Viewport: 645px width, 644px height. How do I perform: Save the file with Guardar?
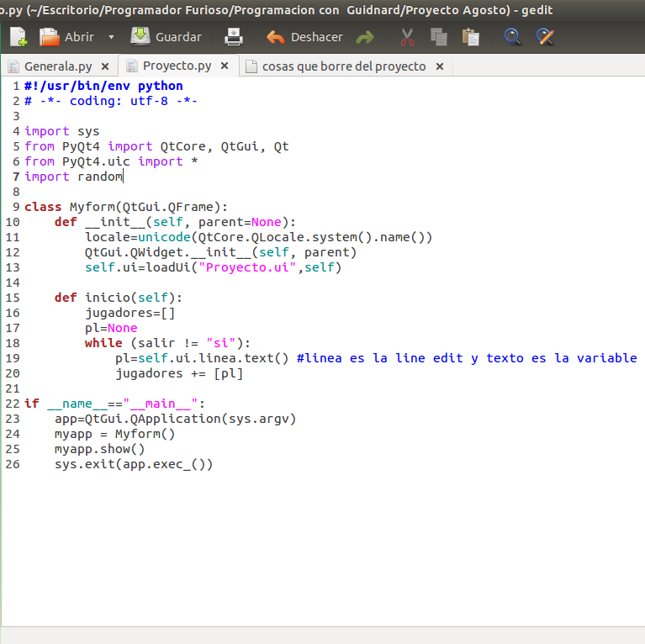pyautogui.click(x=167, y=37)
